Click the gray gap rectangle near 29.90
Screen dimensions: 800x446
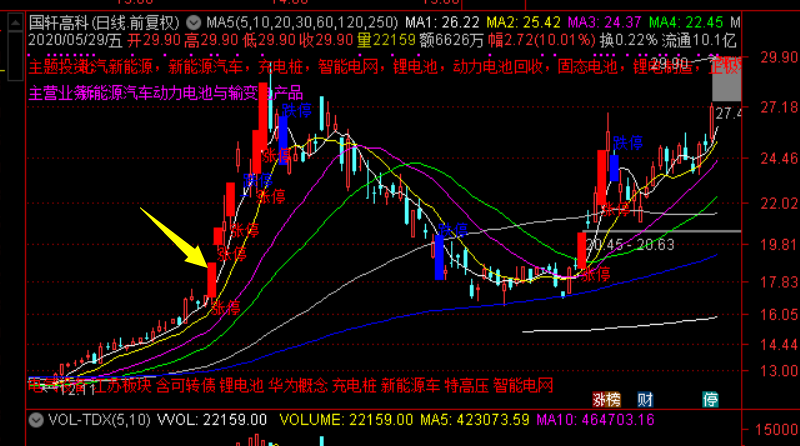pos(726,79)
